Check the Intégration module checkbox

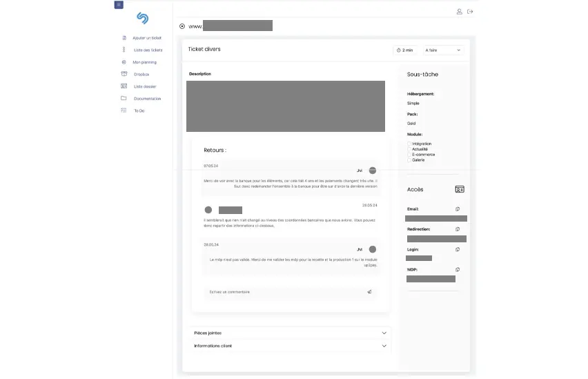click(409, 144)
